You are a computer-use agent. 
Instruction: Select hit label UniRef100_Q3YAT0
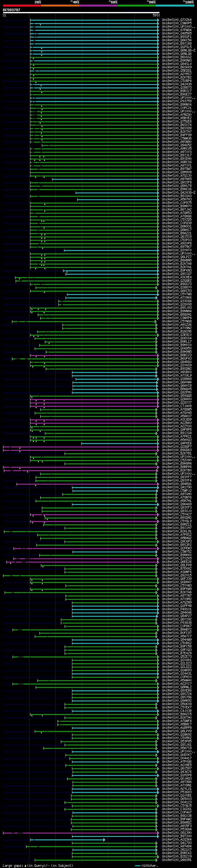coord(177,250)
